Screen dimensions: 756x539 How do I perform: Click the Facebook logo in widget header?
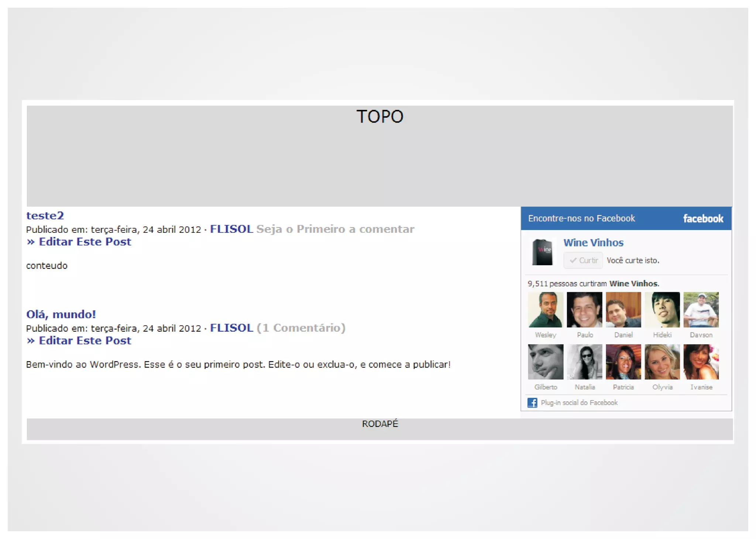click(x=703, y=218)
